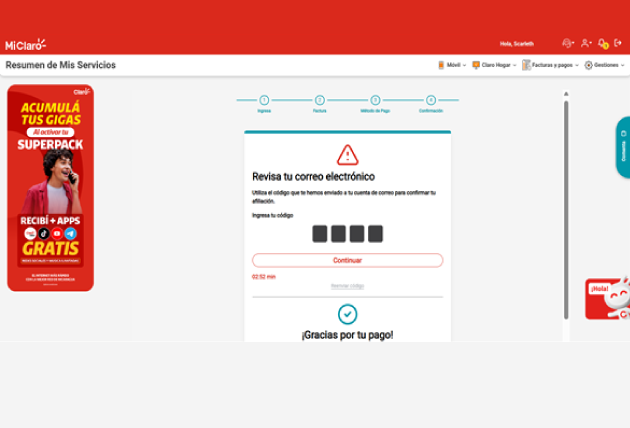This screenshot has height=428, width=630.
Task: Click the Revisa tu correo electrónico heading
Action: (x=313, y=176)
